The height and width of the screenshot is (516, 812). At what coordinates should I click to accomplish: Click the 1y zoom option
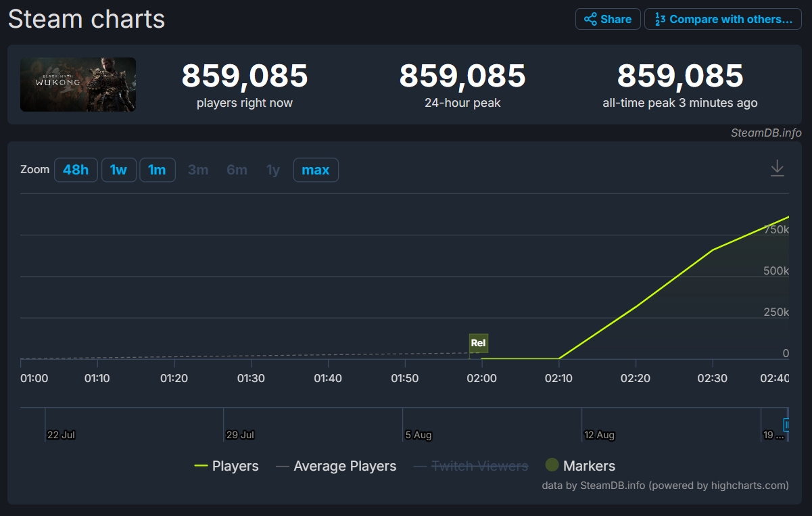click(273, 170)
